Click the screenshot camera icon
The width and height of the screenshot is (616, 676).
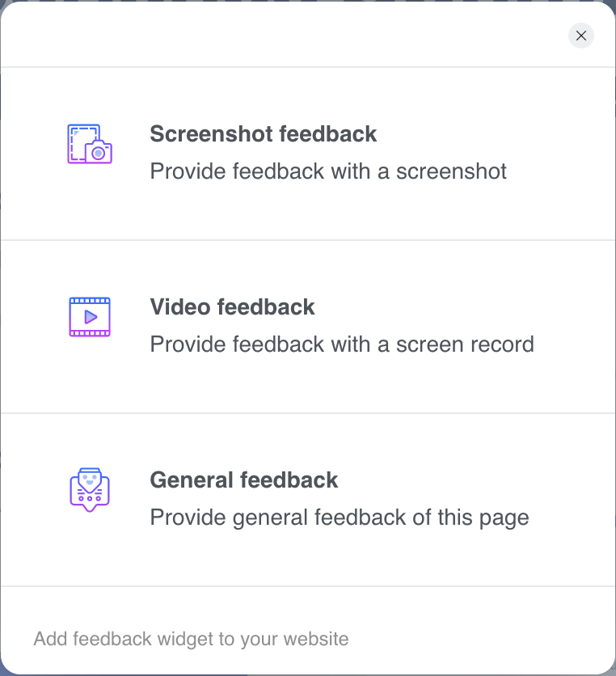(90, 144)
